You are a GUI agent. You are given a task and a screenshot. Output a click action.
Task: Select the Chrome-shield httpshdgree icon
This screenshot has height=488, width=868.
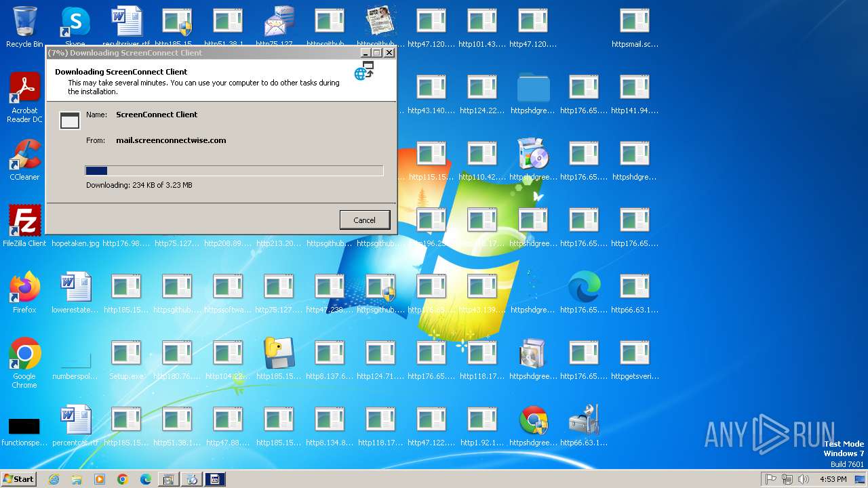click(x=533, y=426)
